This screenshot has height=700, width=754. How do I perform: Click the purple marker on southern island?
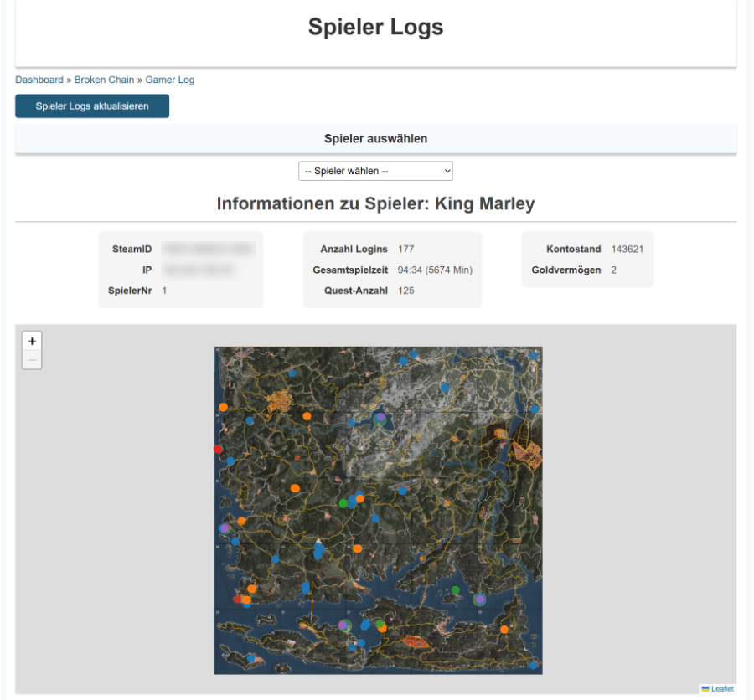tap(343, 625)
